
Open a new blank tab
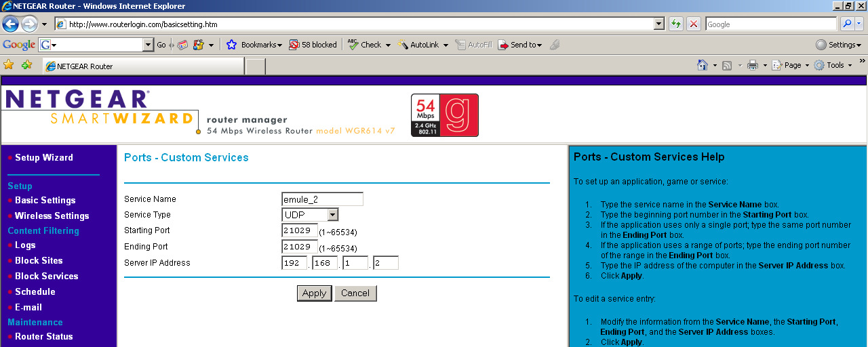click(255, 66)
